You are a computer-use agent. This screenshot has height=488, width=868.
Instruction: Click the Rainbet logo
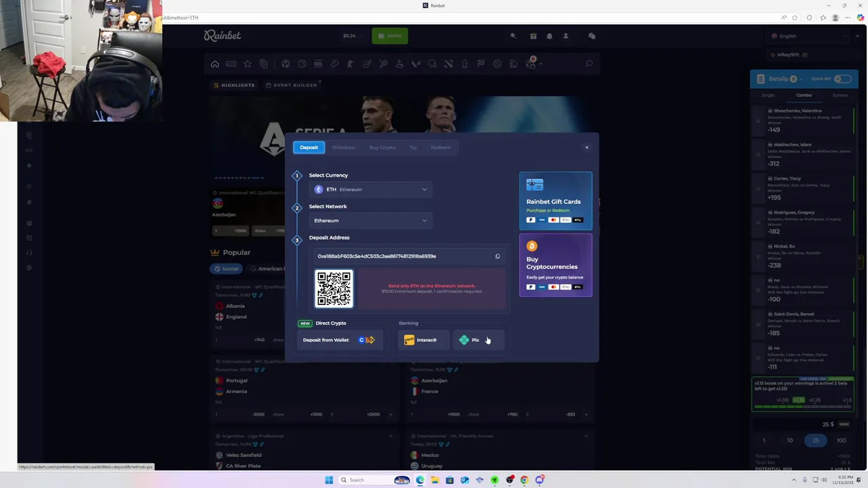pyautogui.click(x=222, y=35)
